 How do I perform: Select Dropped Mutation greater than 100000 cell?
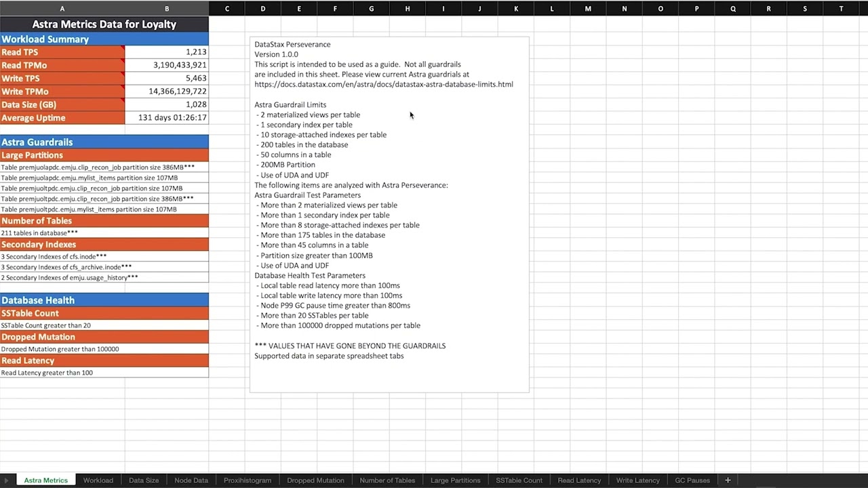tap(104, 349)
